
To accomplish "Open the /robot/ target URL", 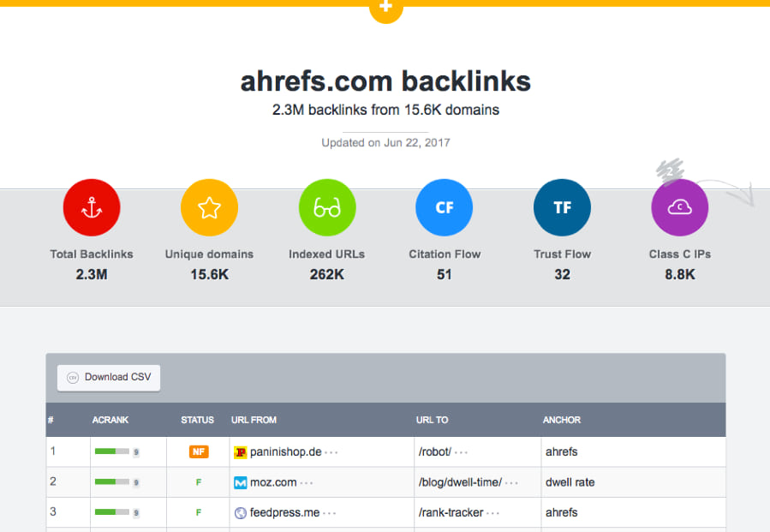I will (434, 452).
